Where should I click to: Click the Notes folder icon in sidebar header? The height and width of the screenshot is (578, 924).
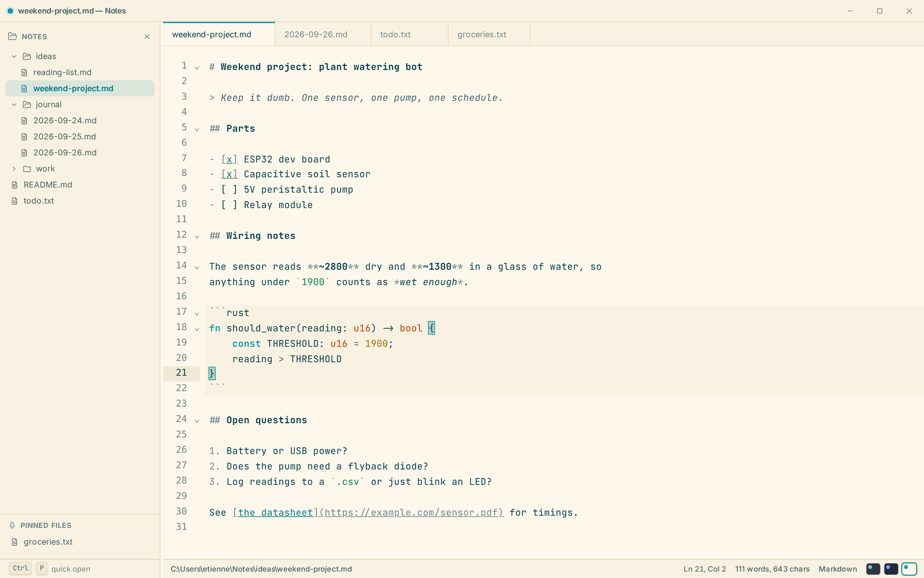click(13, 36)
